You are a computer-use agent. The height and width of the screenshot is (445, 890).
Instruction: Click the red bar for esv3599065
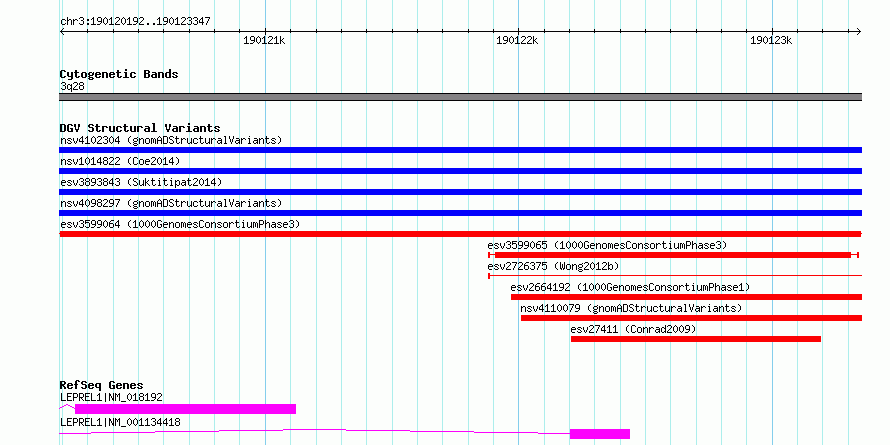[673, 255]
